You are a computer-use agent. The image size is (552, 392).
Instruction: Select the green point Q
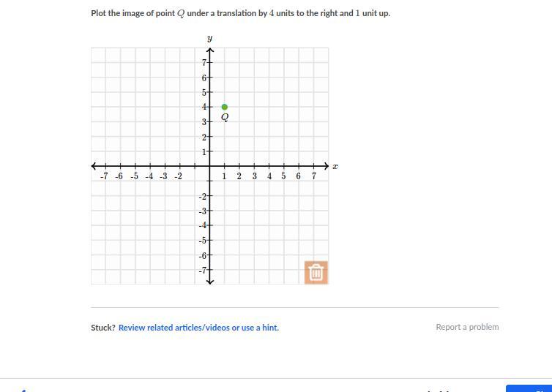(225, 107)
